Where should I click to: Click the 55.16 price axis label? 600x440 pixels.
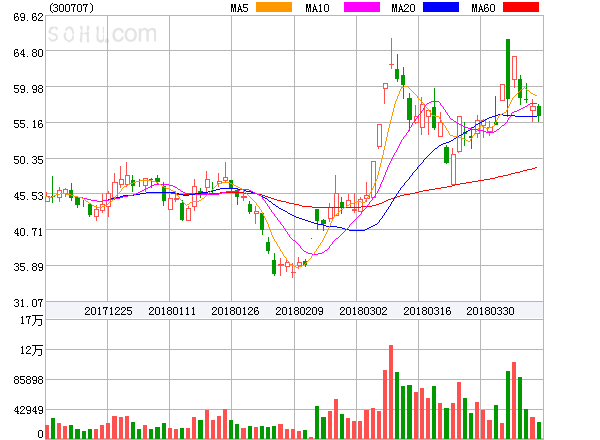[x=28, y=124]
